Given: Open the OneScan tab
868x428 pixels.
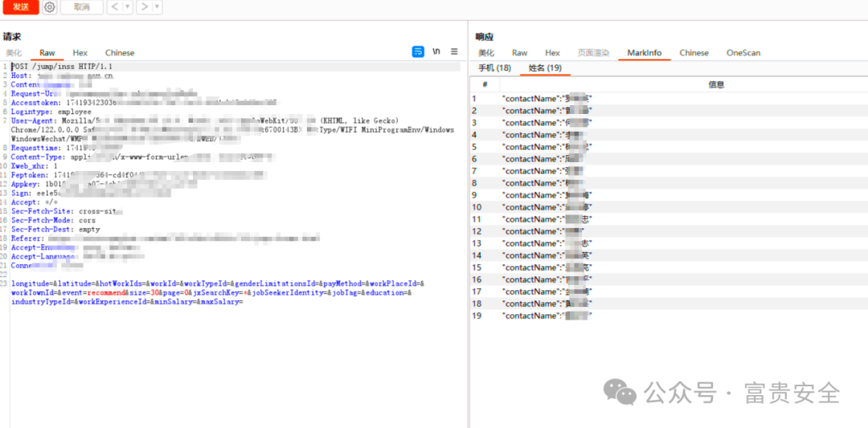Looking at the screenshot, I should 743,53.
